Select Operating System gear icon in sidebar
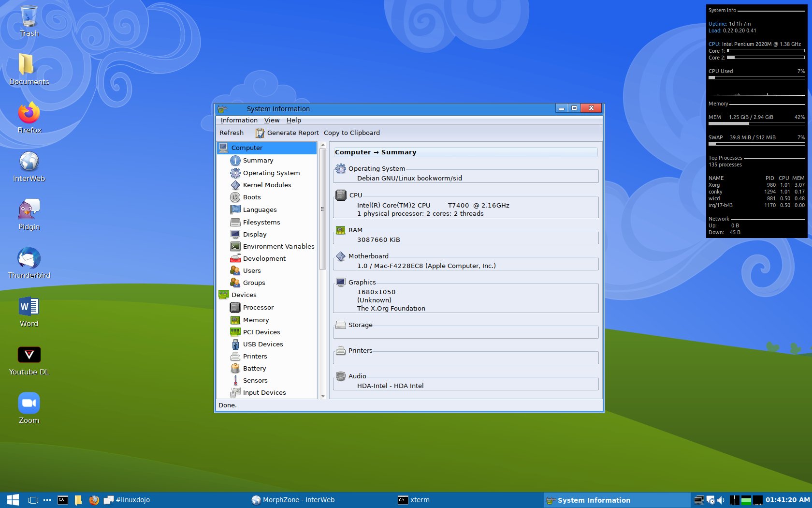 [x=235, y=173]
